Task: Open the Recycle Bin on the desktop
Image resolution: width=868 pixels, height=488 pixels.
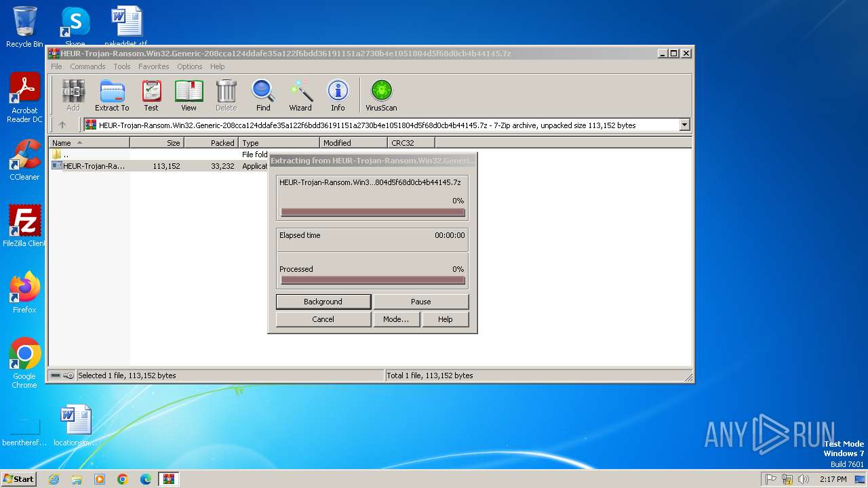Action: tap(24, 27)
